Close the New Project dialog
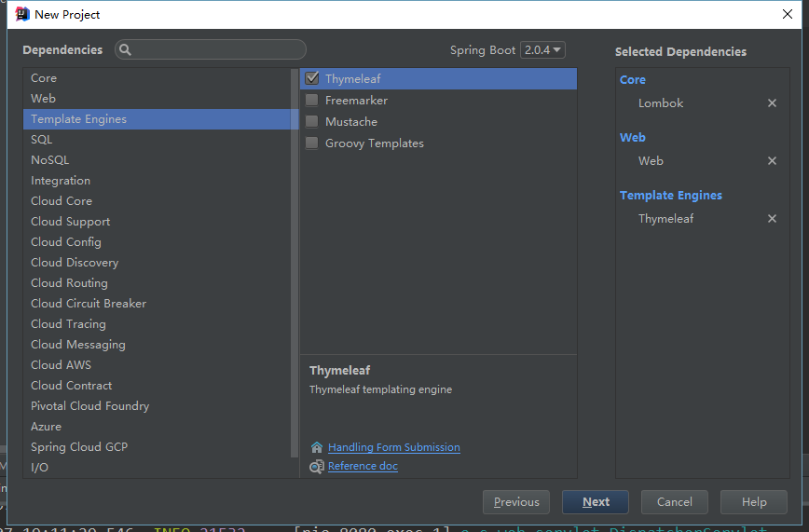 pyautogui.click(x=788, y=15)
